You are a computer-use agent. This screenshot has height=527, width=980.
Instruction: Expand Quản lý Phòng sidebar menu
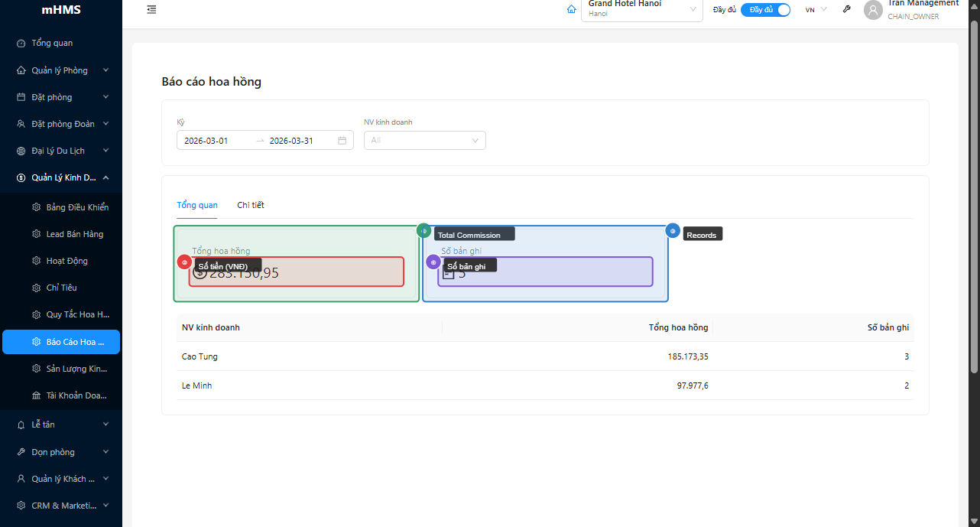[61, 70]
